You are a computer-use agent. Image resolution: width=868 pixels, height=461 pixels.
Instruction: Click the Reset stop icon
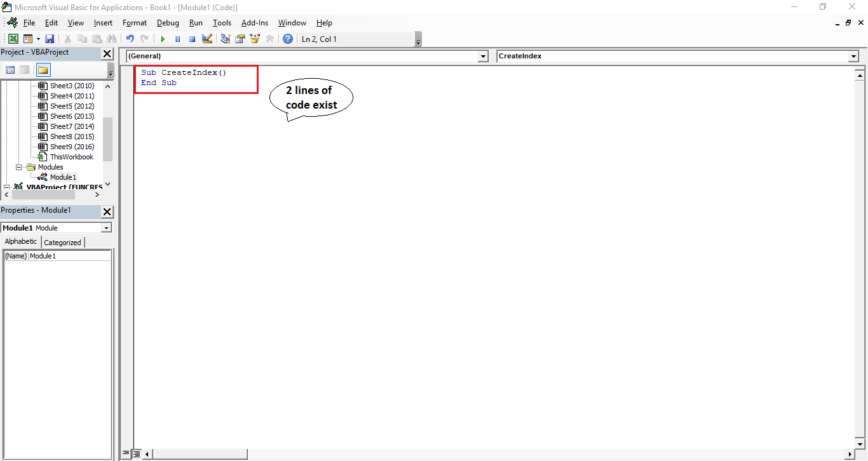pos(192,39)
